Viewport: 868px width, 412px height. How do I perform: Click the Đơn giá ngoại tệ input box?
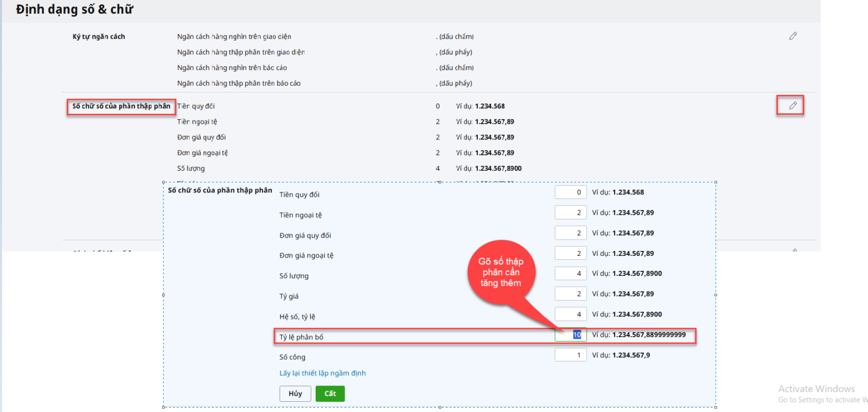coord(570,253)
